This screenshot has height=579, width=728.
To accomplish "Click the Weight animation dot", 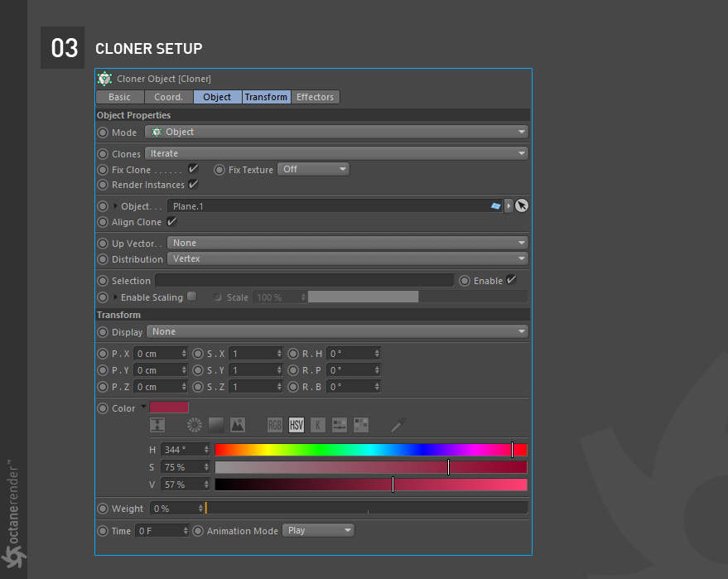I will tap(103, 509).
